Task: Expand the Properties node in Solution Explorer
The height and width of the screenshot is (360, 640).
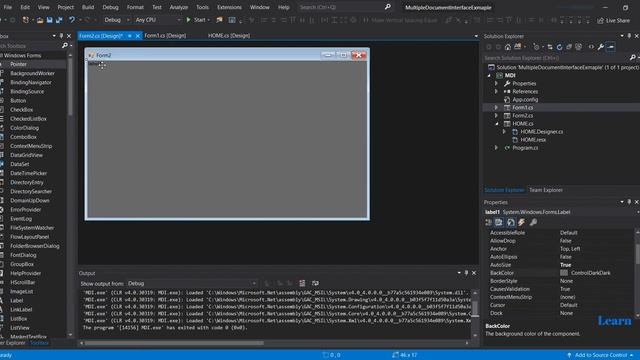Action: tap(497, 83)
